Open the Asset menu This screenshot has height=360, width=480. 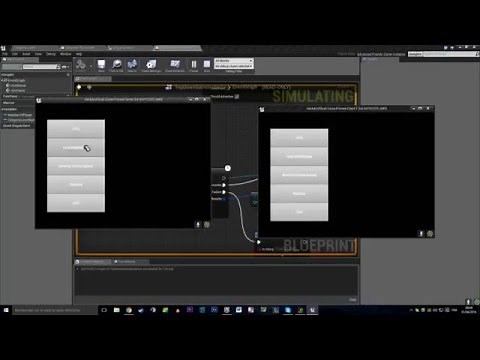click(x=26, y=54)
